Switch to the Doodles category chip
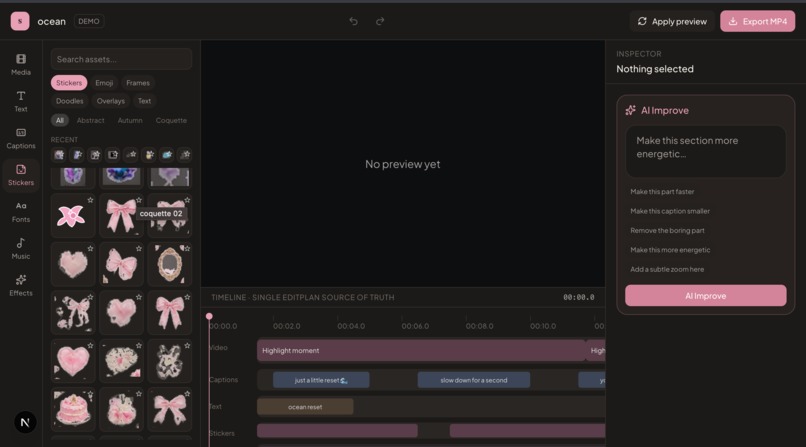806x447 pixels. click(x=69, y=101)
